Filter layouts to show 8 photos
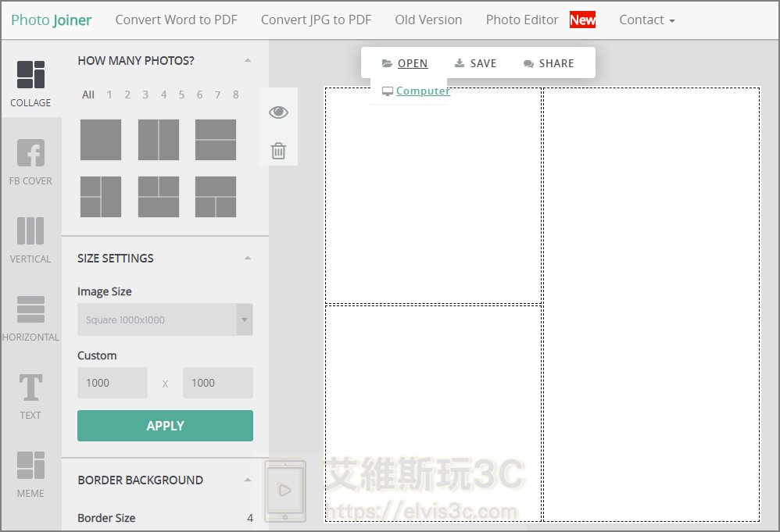The height and width of the screenshot is (532, 780). pyautogui.click(x=235, y=94)
